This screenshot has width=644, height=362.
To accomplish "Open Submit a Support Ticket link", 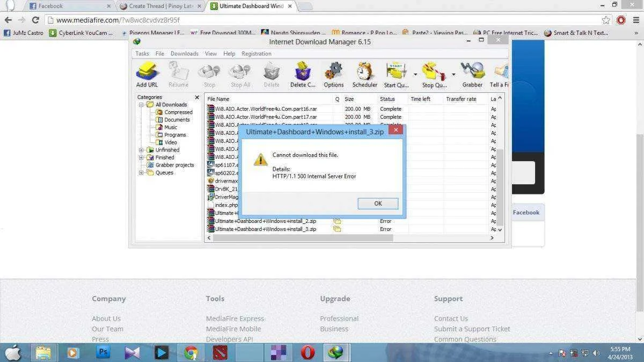I will pyautogui.click(x=472, y=329).
